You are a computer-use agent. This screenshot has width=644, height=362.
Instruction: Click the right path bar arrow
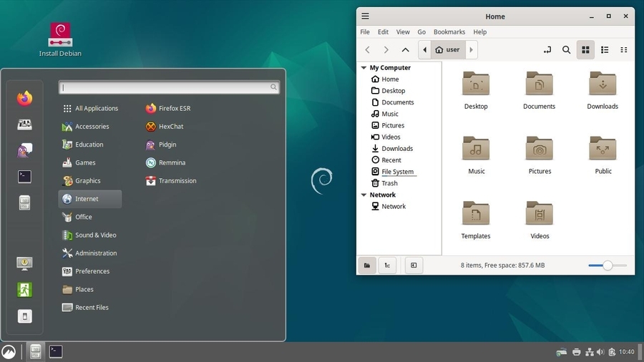(472, 49)
